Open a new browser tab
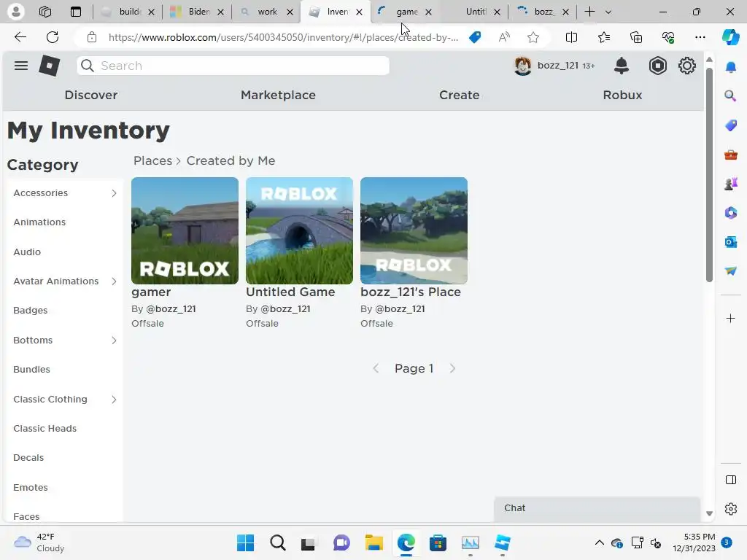This screenshot has width=747, height=560. point(589,12)
